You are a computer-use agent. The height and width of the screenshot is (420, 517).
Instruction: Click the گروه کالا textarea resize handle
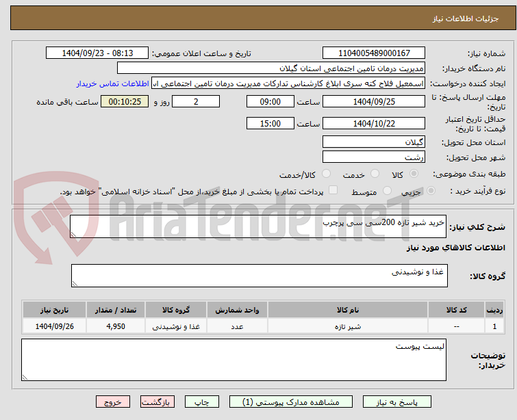point(75,283)
